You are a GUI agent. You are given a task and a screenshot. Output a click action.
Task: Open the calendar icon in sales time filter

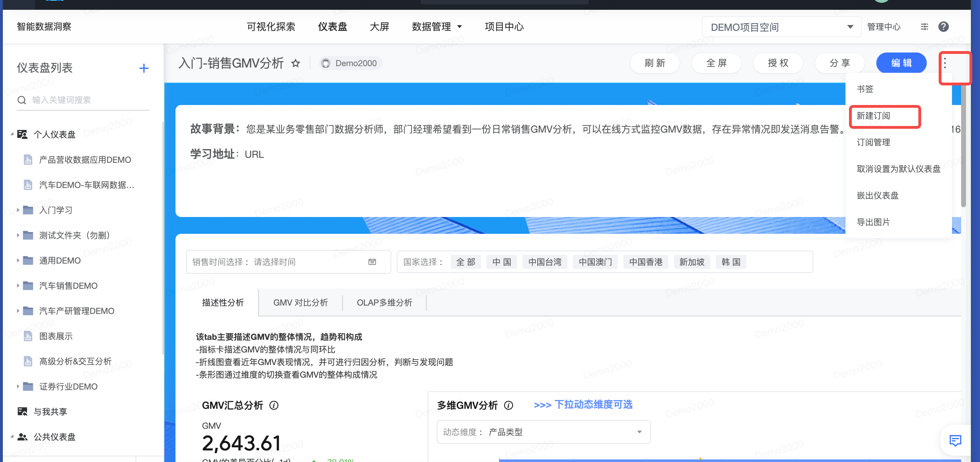pos(372,261)
